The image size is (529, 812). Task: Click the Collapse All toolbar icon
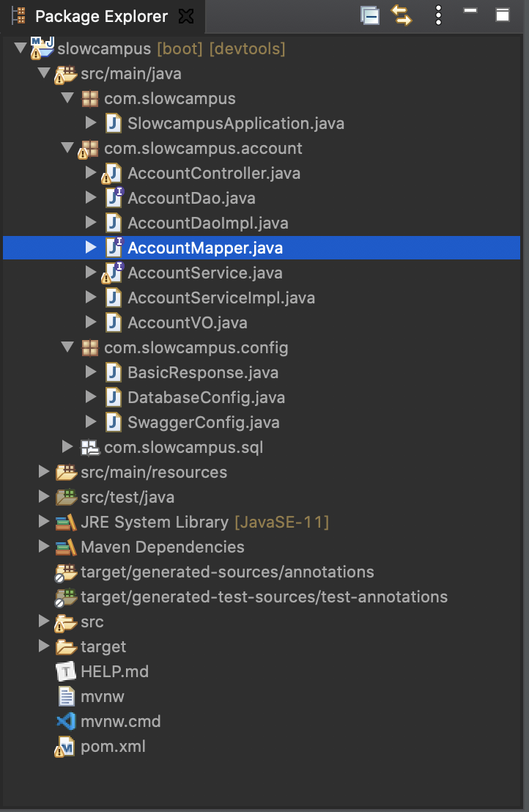pos(369,15)
